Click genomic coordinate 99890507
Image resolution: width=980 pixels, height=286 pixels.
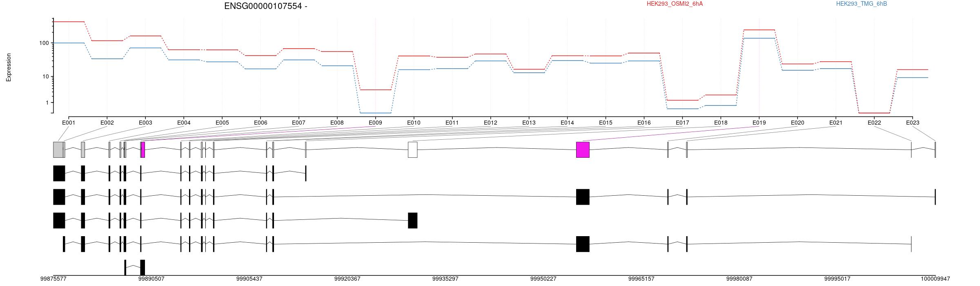pyautogui.click(x=151, y=279)
